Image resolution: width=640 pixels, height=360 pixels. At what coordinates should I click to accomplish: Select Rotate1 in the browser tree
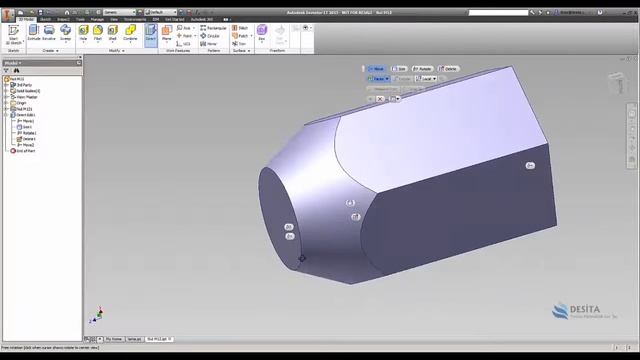26,133
